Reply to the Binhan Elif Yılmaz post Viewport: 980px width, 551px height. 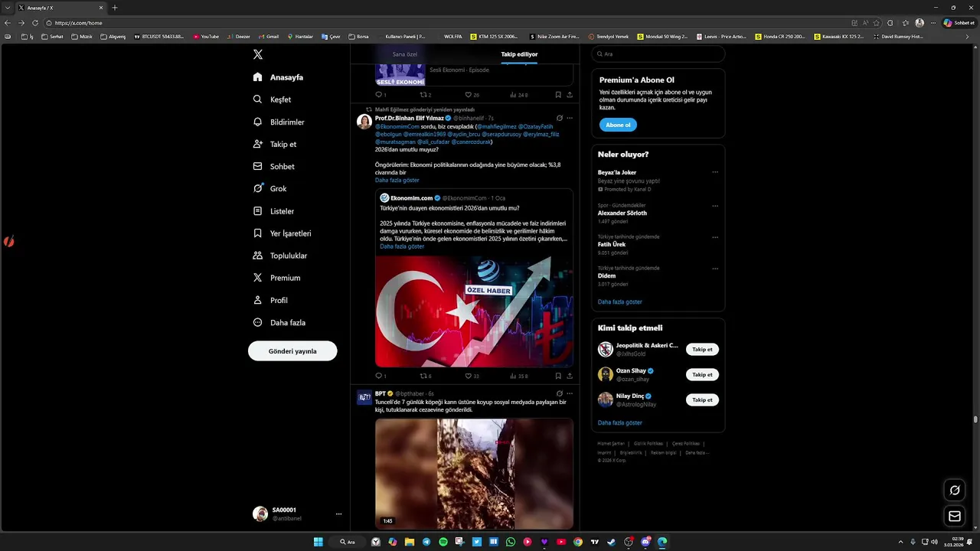tap(378, 376)
